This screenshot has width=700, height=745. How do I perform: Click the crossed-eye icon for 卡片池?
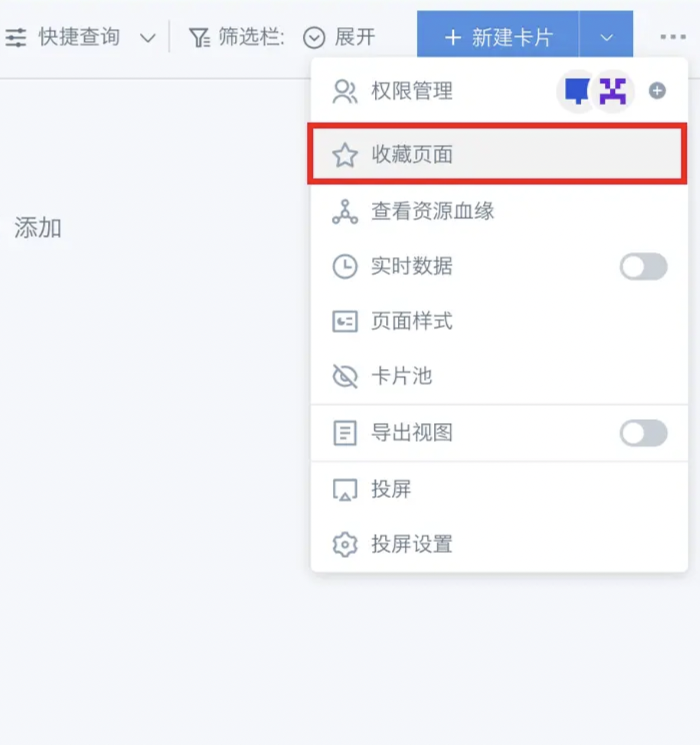(x=345, y=376)
